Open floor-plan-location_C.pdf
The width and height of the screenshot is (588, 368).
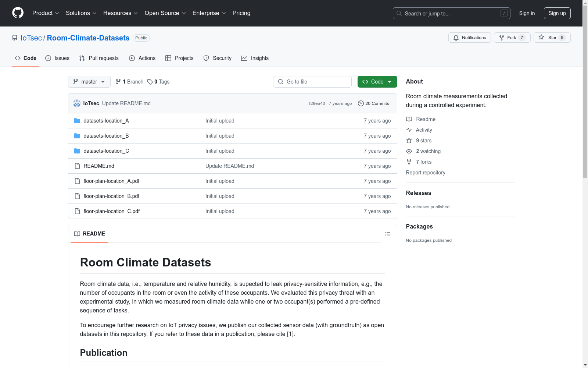coord(112,211)
